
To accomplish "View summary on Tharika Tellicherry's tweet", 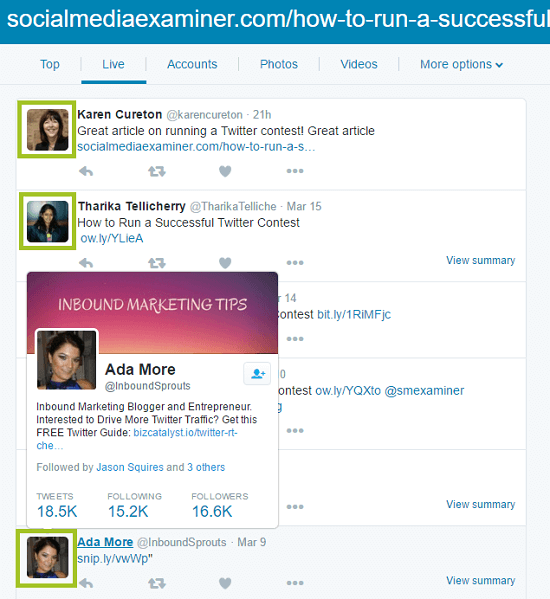I will [x=480, y=260].
